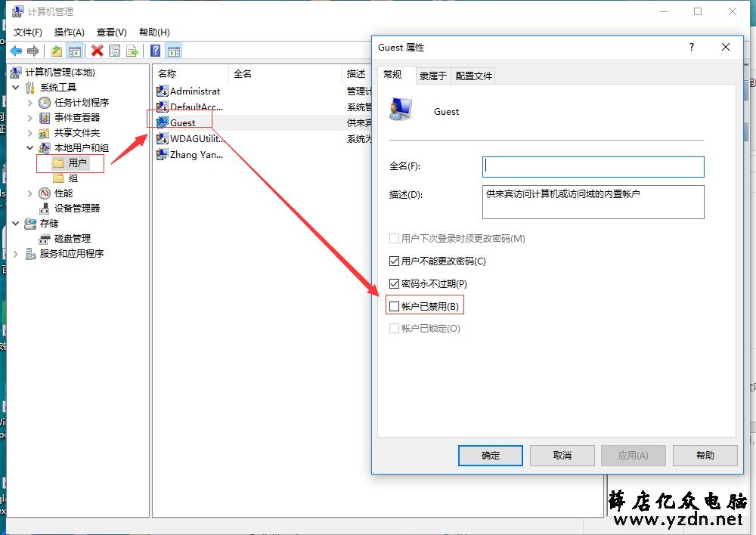This screenshot has height=535, width=756.
Task: Click the 应用(A) button
Action: click(x=633, y=456)
